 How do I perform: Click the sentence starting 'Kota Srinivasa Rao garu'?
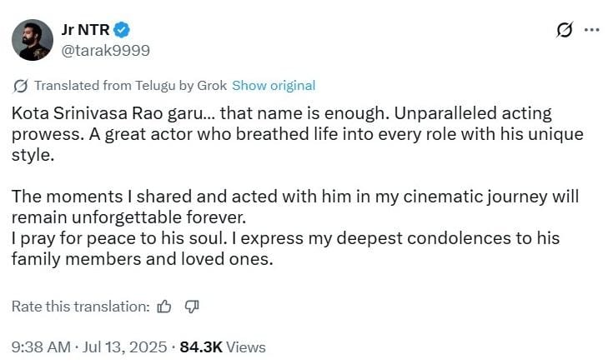click(x=200, y=113)
